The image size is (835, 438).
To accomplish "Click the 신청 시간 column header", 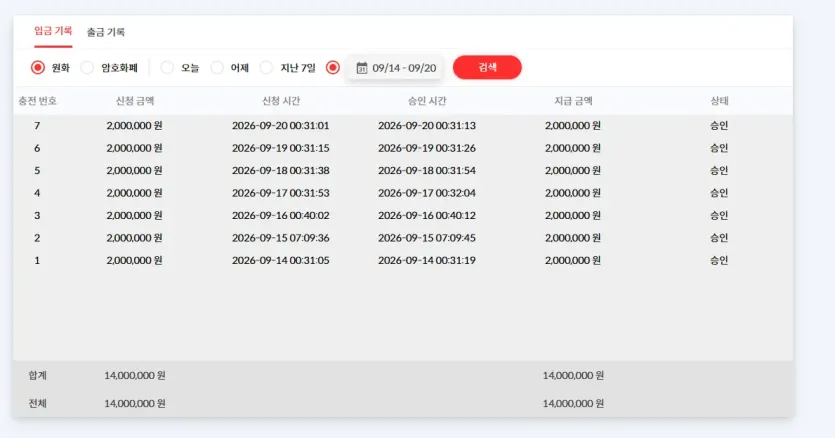I will (x=281, y=101).
